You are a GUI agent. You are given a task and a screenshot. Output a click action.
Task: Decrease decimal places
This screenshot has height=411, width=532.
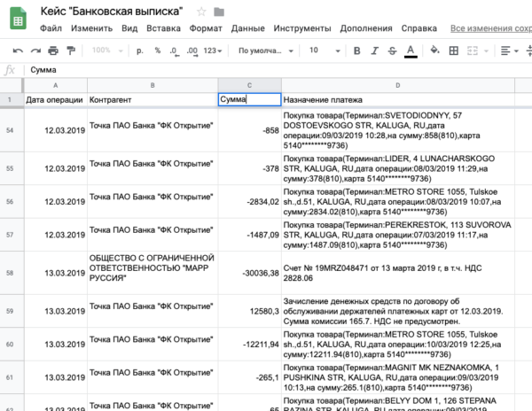click(x=174, y=51)
